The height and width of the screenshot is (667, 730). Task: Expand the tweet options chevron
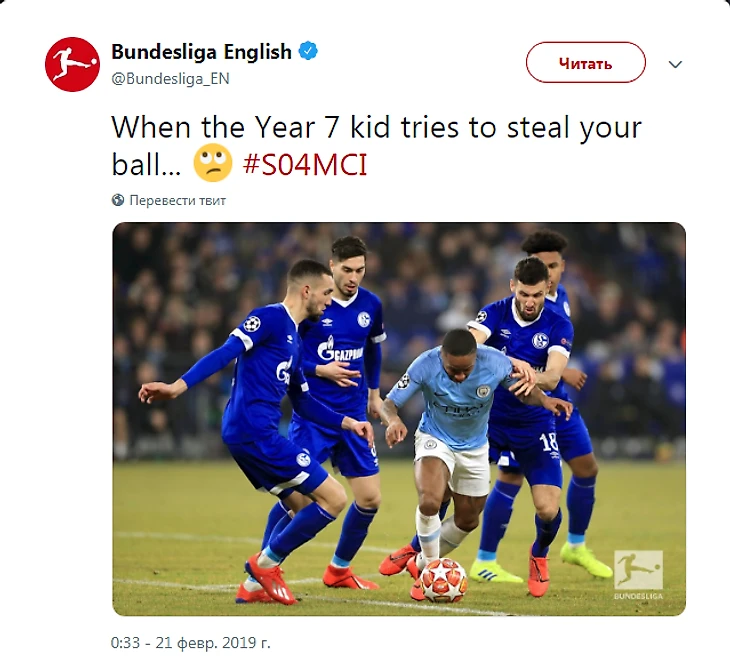point(675,64)
